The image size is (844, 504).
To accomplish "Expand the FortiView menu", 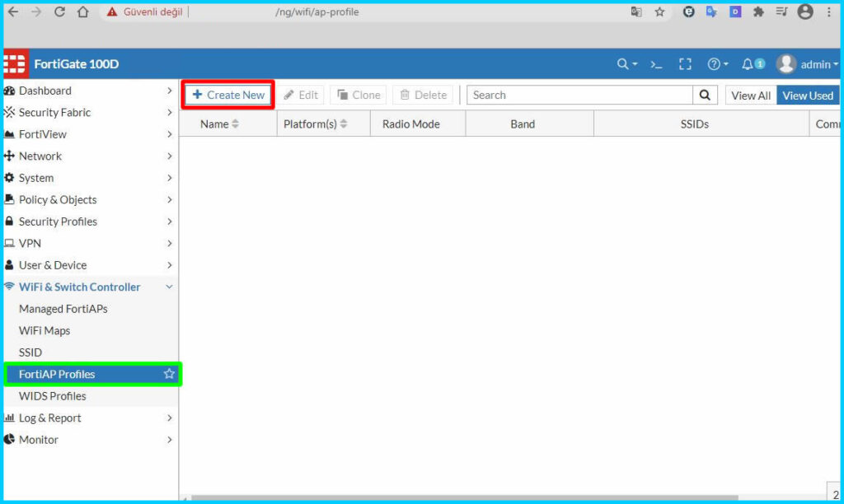I will pos(91,134).
